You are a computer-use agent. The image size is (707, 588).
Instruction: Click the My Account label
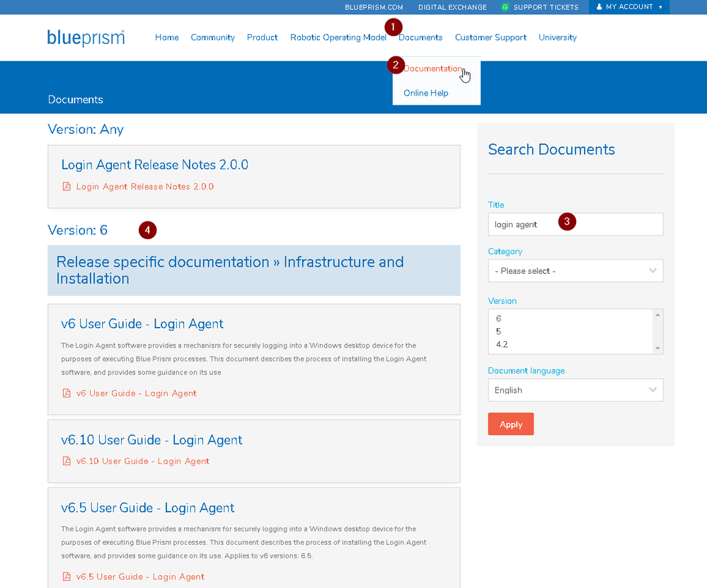pos(629,7)
